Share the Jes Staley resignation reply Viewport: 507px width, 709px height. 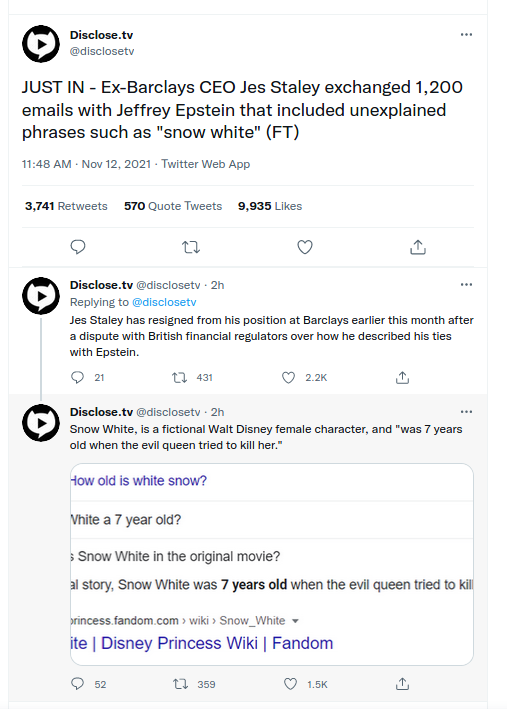point(402,377)
